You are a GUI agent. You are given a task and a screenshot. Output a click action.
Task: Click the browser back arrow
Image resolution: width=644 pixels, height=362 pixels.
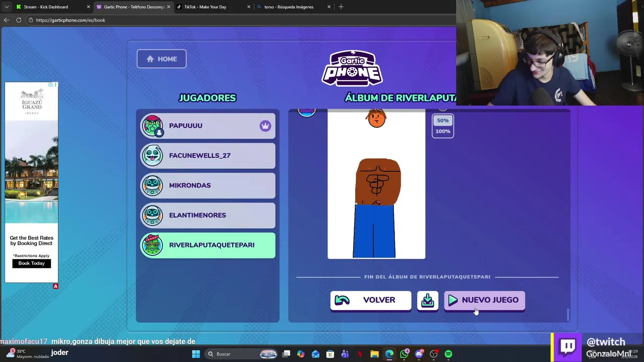coord(6,20)
